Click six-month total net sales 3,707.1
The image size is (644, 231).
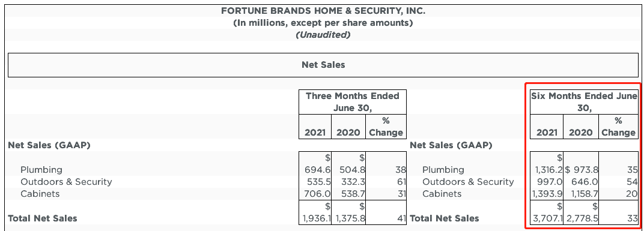[x=547, y=218]
